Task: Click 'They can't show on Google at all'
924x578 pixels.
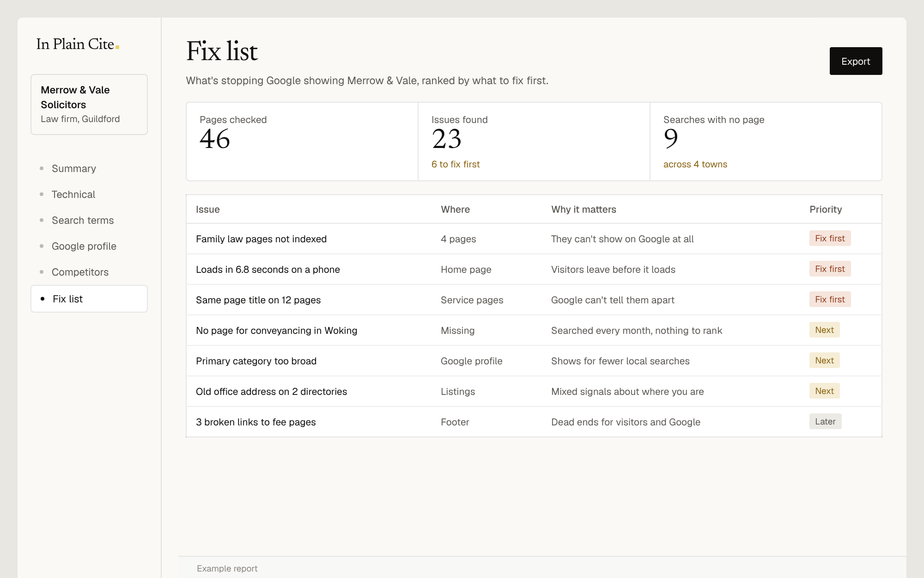Action: click(x=622, y=239)
